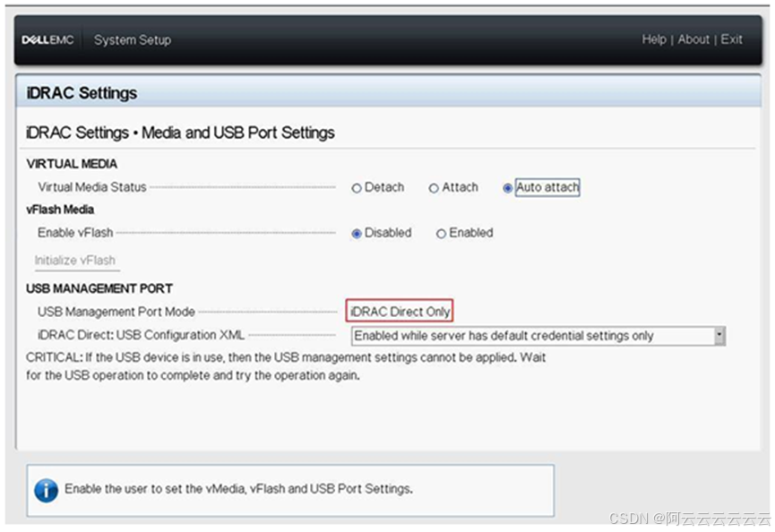The image size is (775, 532).
Task: Open the About link
Action: 693,39
